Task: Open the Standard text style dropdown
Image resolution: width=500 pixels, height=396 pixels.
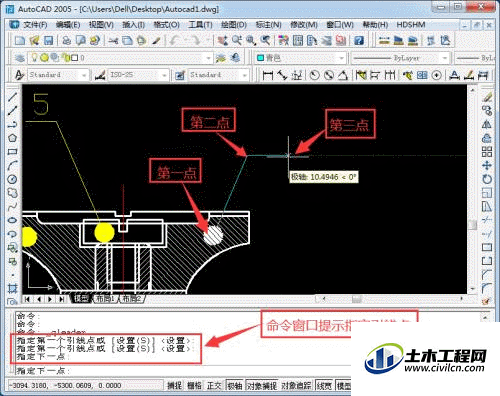Action: click(84, 75)
